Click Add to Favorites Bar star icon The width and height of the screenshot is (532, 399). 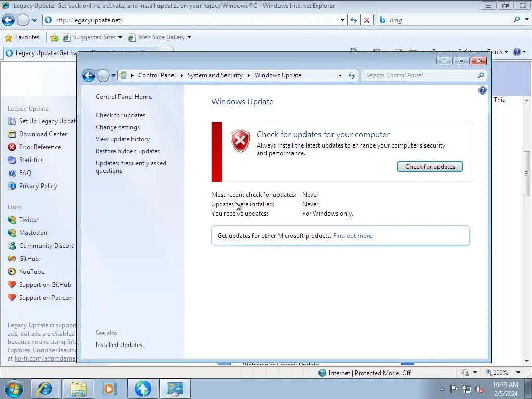[54, 37]
